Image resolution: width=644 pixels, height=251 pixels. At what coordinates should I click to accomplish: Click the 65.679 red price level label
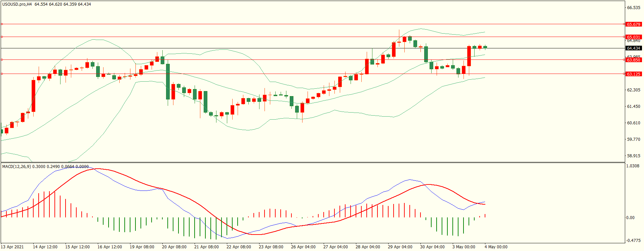pyautogui.click(x=634, y=24)
